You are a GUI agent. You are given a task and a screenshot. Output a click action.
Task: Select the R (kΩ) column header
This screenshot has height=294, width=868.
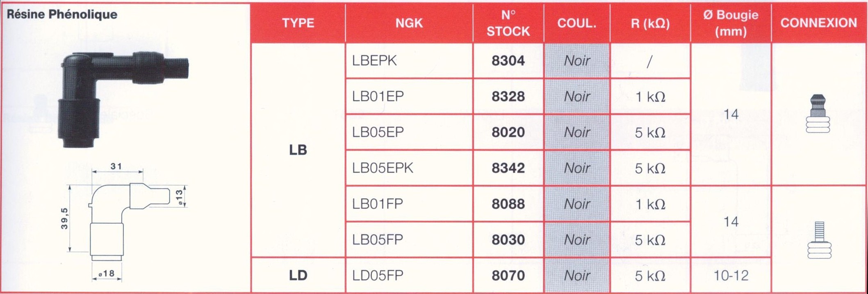click(650, 23)
